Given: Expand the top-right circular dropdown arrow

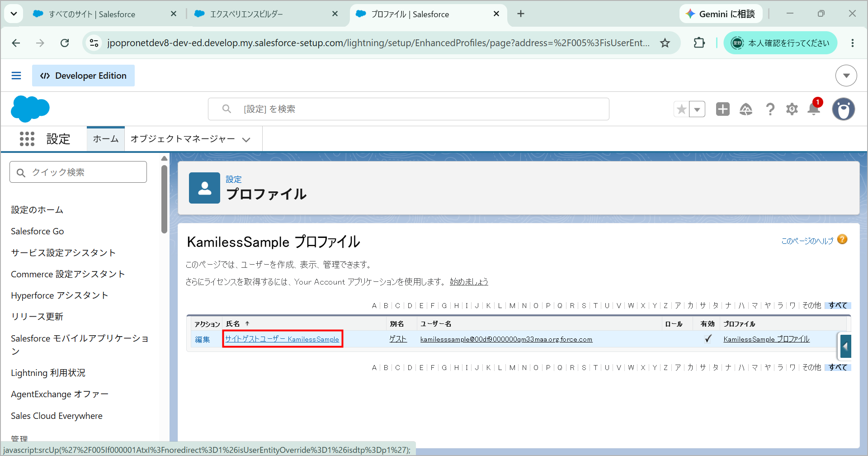Looking at the screenshot, I should click(846, 76).
